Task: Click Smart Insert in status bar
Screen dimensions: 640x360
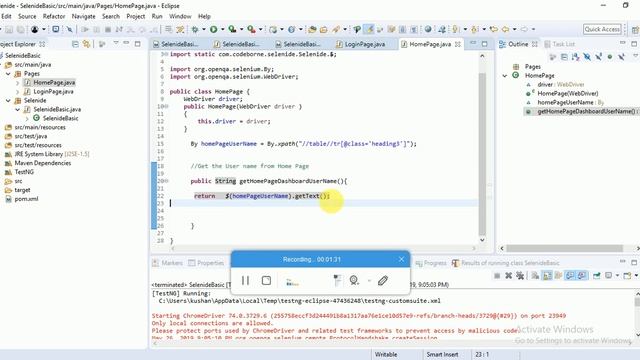Action: tap(442, 355)
